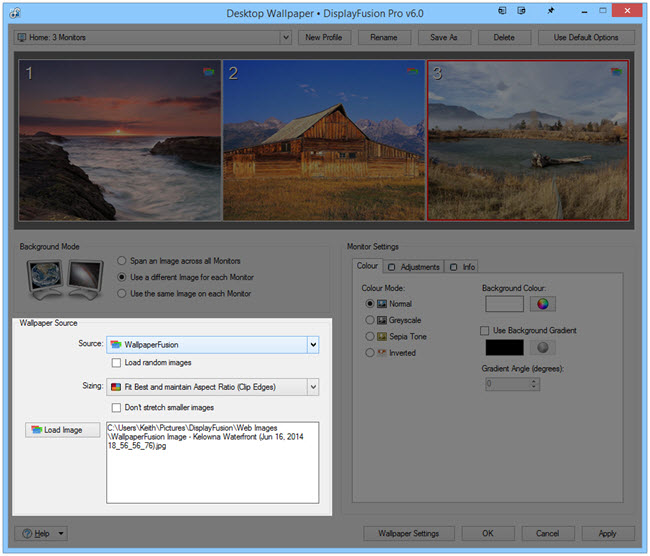This screenshot has height=556, width=650.
Task: Select monitor 2 barn wallpaper preview
Action: [324, 140]
